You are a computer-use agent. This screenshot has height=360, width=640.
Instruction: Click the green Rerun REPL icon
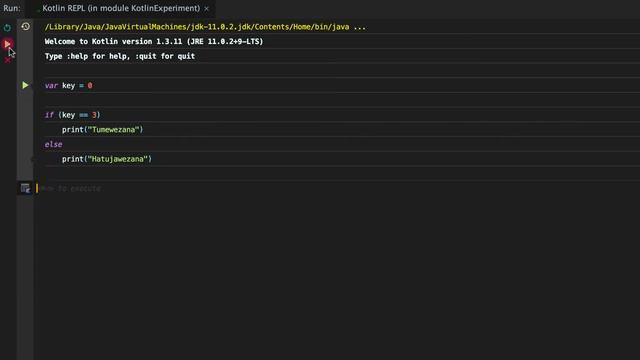coord(7,28)
